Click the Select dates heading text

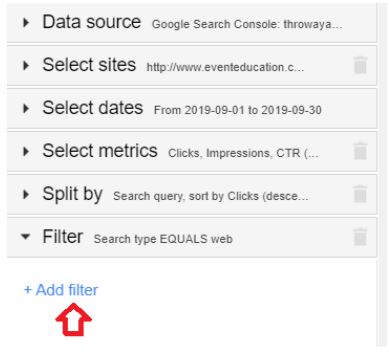click(93, 108)
